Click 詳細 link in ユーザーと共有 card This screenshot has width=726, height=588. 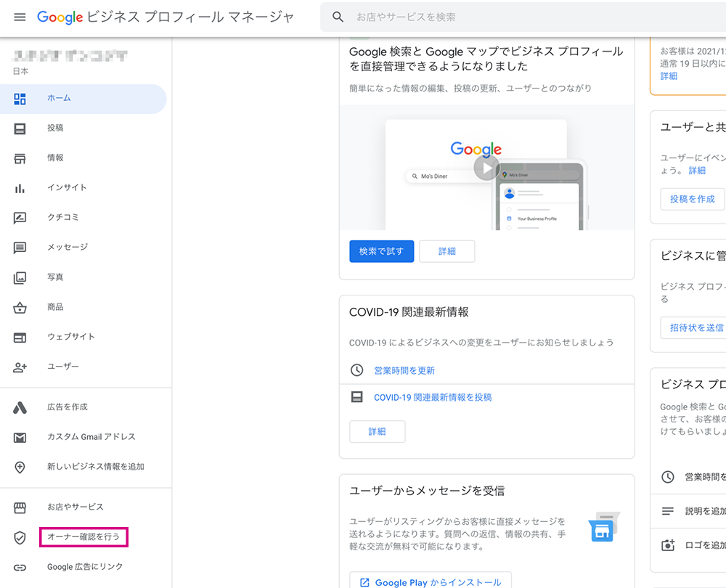[x=697, y=171]
